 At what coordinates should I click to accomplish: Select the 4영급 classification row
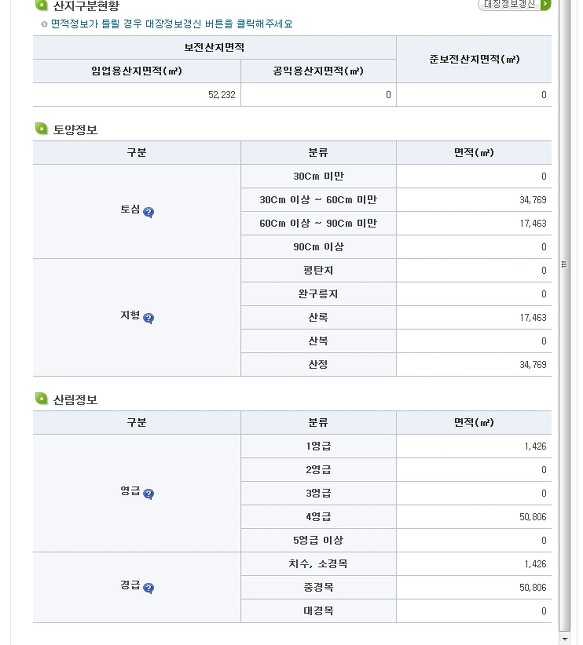(x=396, y=517)
